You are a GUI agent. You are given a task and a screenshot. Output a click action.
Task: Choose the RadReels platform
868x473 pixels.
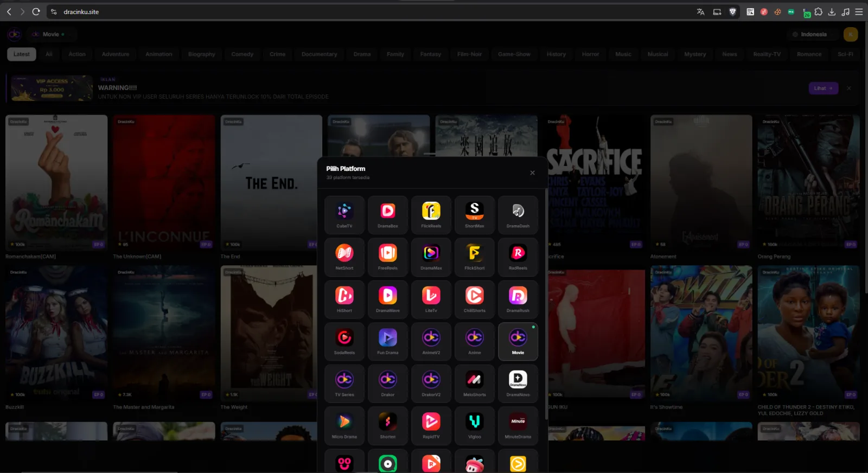(x=518, y=257)
